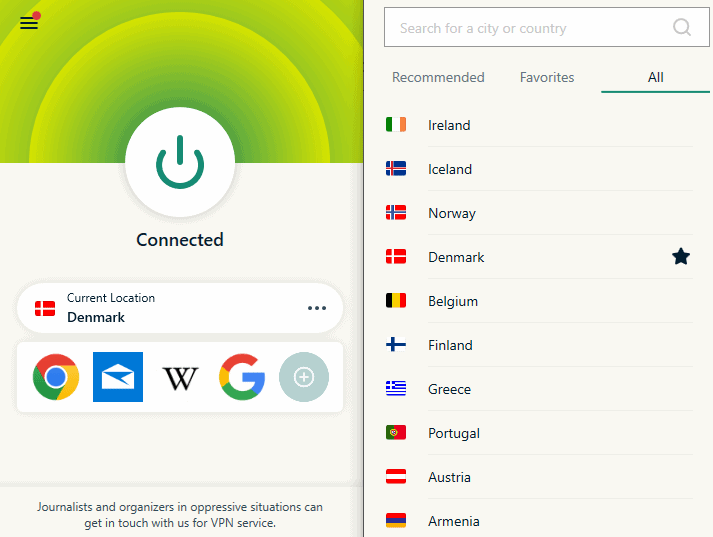Focus the city or country search field
Screen dimensions: 713x537
point(547,27)
